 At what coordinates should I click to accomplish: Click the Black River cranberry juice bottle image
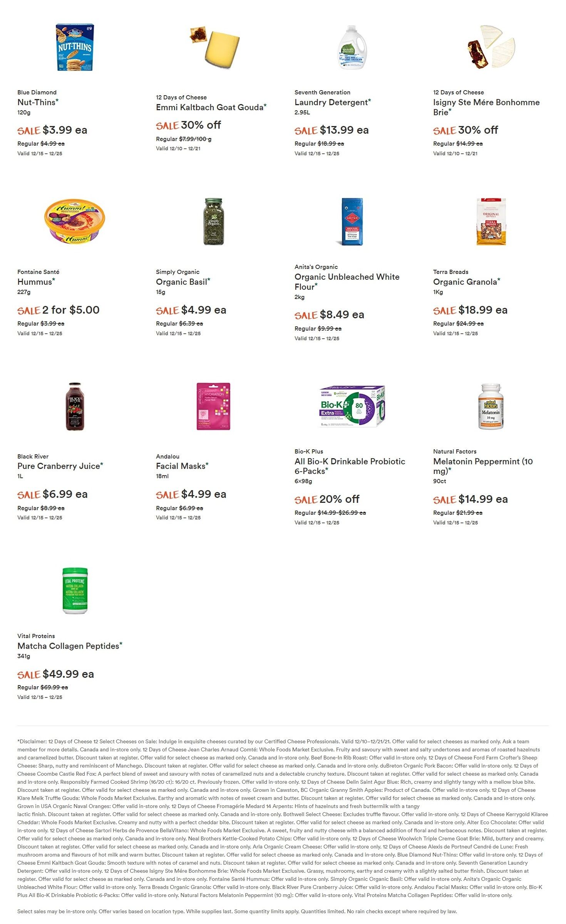coord(75,406)
